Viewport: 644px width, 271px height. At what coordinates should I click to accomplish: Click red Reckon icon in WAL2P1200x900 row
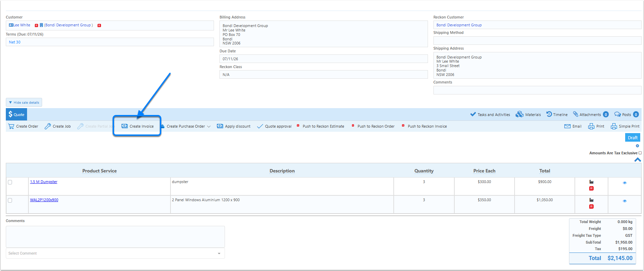(591, 206)
